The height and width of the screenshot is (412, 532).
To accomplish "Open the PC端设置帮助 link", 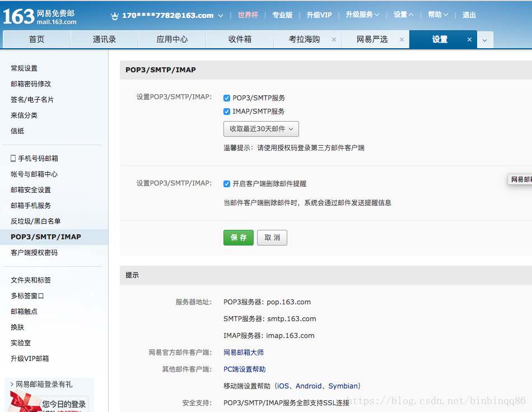I will pyautogui.click(x=244, y=369).
